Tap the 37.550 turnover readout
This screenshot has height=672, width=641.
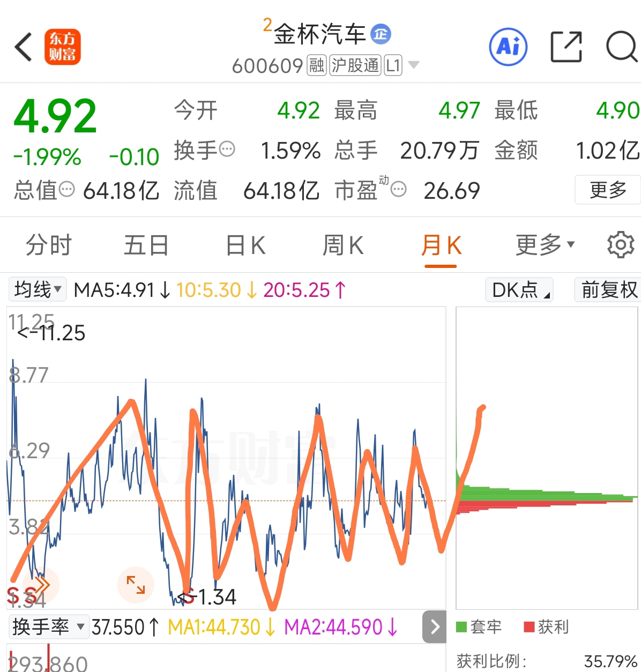(x=125, y=627)
